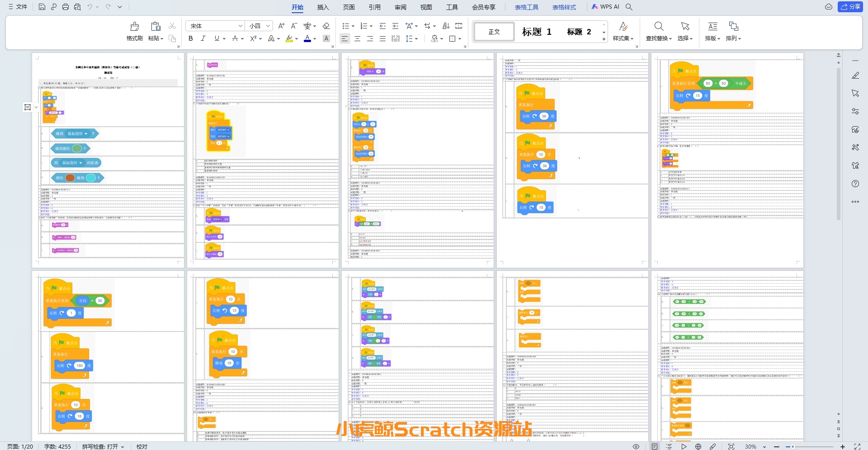
Task: Click the Format Painter (格式刷) icon
Action: (134, 31)
